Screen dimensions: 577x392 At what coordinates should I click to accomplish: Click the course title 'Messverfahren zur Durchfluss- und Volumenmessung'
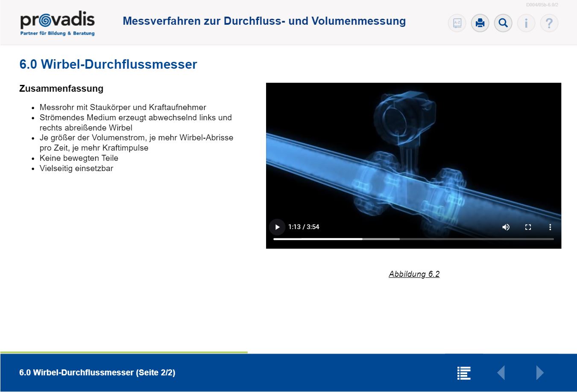coord(264,21)
